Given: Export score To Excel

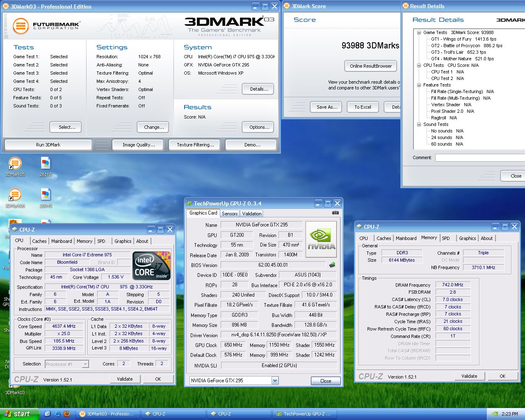Looking at the screenshot, I should coord(363,107).
